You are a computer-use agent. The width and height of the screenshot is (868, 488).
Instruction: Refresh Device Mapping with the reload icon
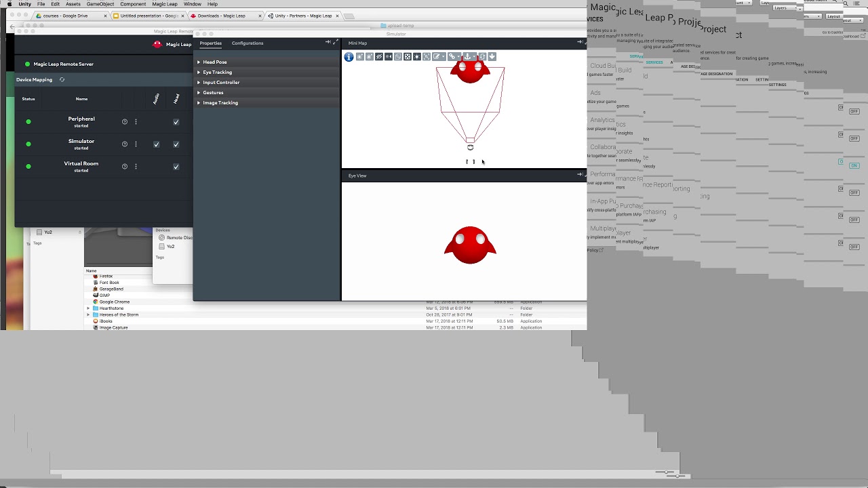click(x=62, y=80)
